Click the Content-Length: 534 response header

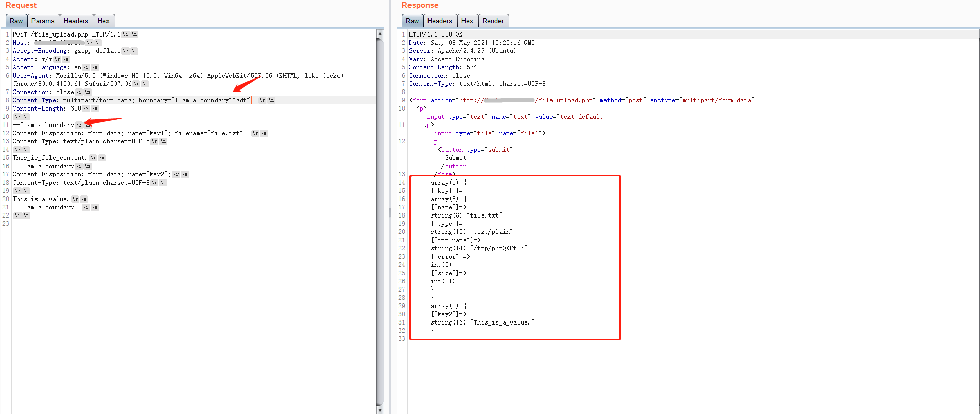pyautogui.click(x=443, y=67)
